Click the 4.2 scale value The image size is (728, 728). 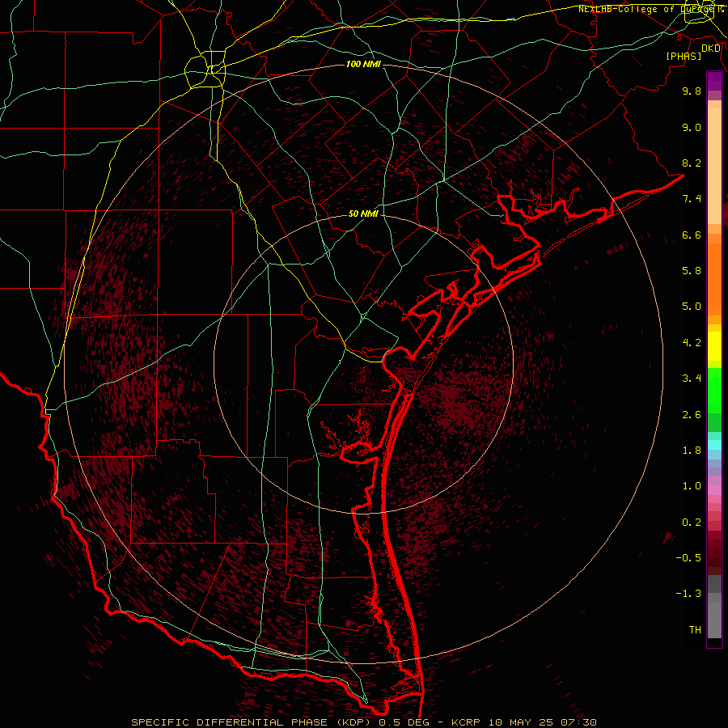pyautogui.click(x=692, y=343)
